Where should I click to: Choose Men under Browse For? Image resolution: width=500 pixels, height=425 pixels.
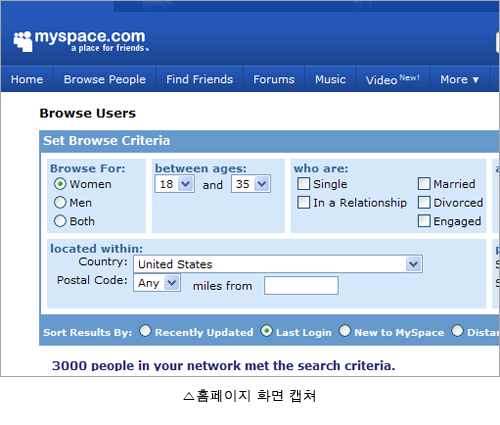(x=60, y=202)
